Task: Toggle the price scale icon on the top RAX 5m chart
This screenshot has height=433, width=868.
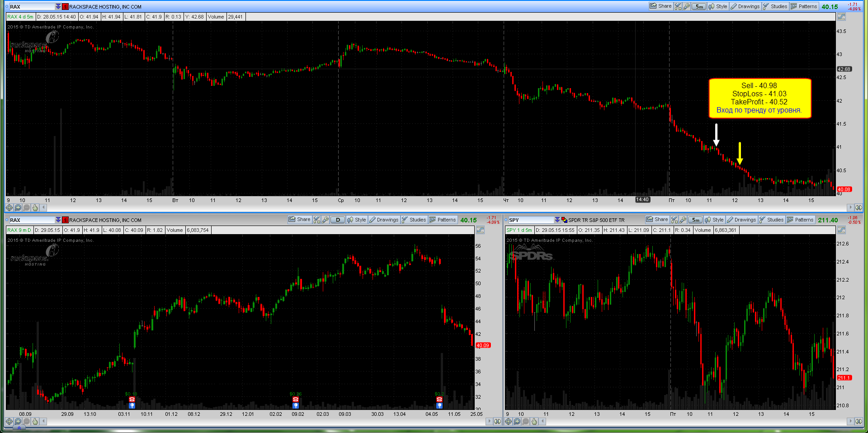Action: pos(841,17)
